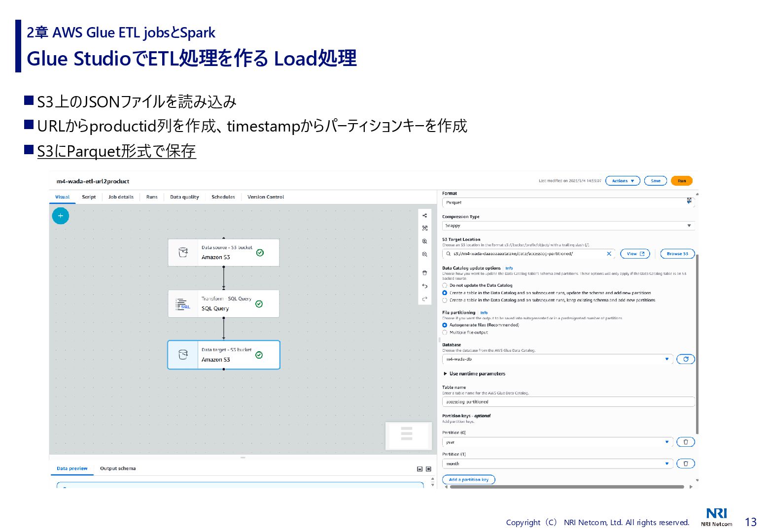This screenshot has height=532, width=769.
Task: Open the Runs tab
Action: pyautogui.click(x=152, y=197)
